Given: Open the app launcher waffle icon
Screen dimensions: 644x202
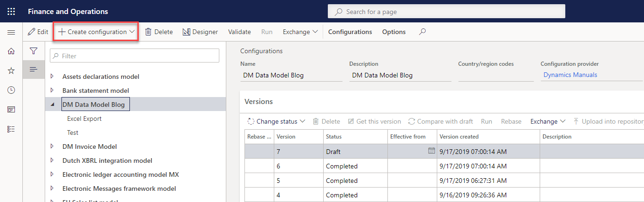Looking at the screenshot, I should coord(11,11).
